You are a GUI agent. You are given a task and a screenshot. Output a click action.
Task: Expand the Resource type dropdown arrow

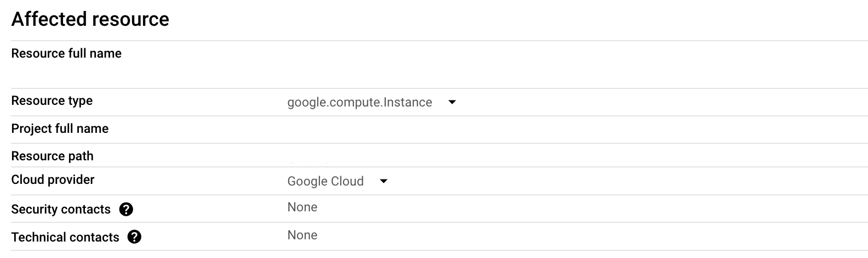coord(452,102)
